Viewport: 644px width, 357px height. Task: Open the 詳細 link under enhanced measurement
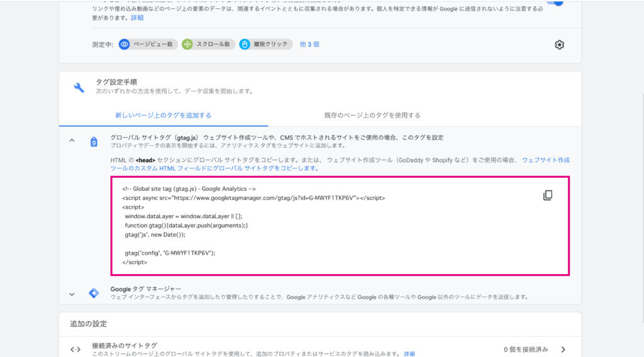136,18
